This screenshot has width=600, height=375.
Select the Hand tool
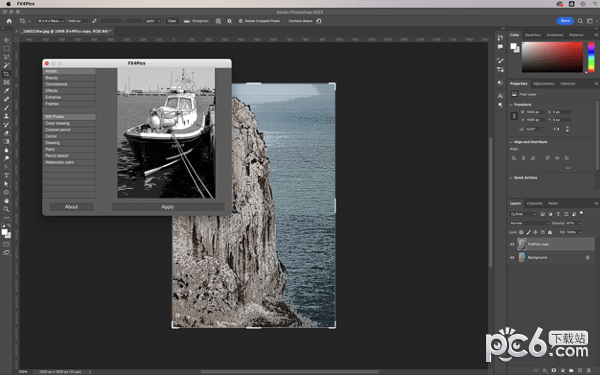point(7,201)
